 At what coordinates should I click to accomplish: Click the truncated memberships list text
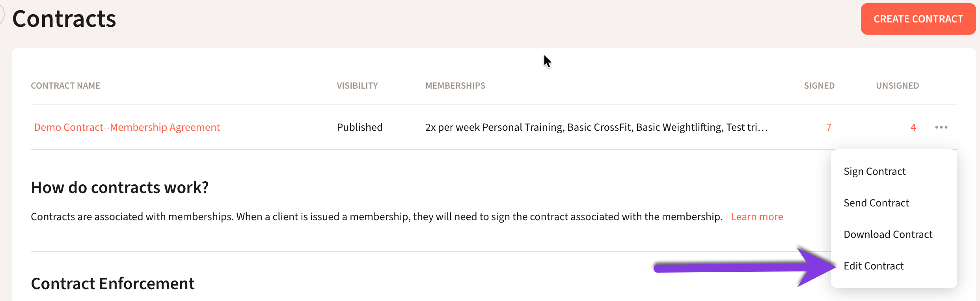596,127
